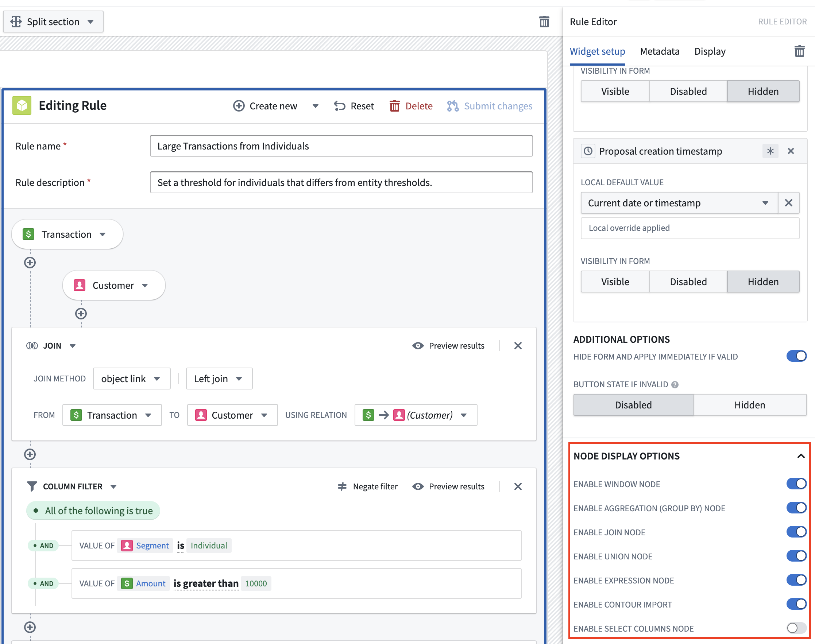Open the Transaction node dropdown
Viewport: 815px width, 644px height.
pos(67,234)
